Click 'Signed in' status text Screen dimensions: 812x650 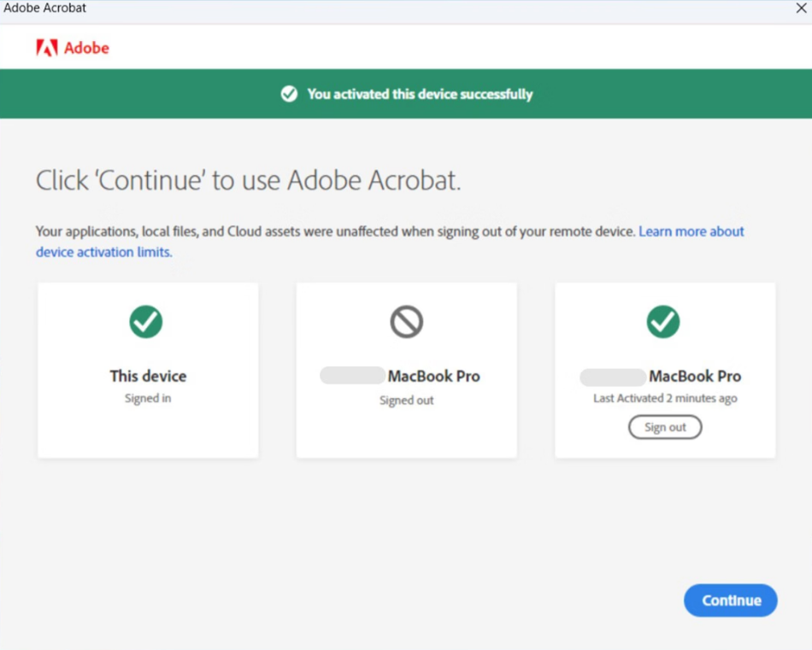click(x=148, y=399)
